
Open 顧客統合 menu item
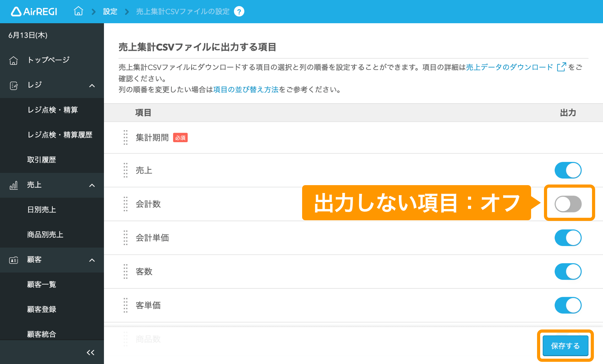41,334
